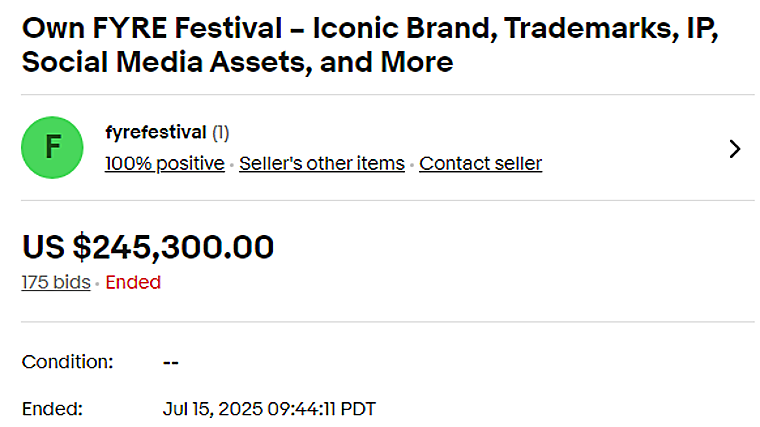This screenshot has width=760, height=427.
Task: Click the PDT timezone text
Action: [357, 408]
